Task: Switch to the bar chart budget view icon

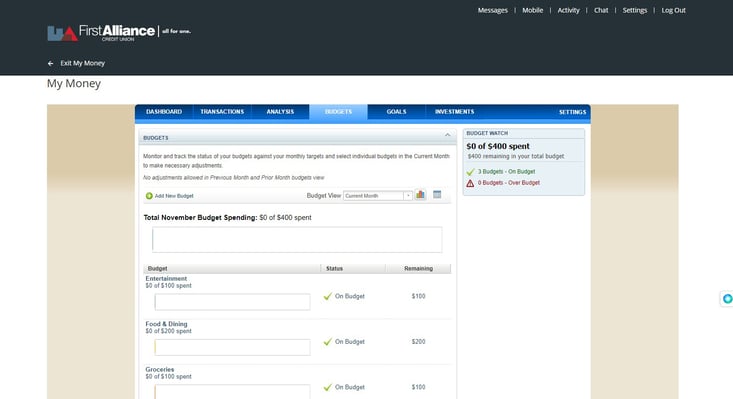Action: click(x=420, y=195)
